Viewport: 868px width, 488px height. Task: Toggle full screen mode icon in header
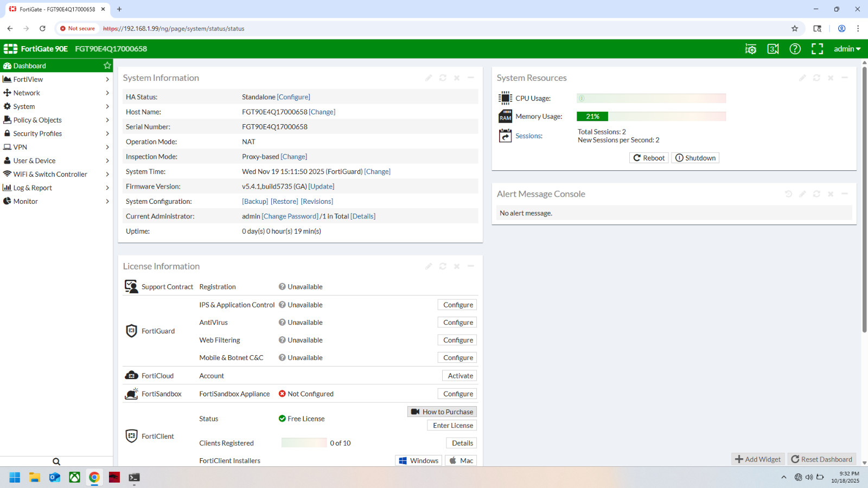[x=817, y=49]
